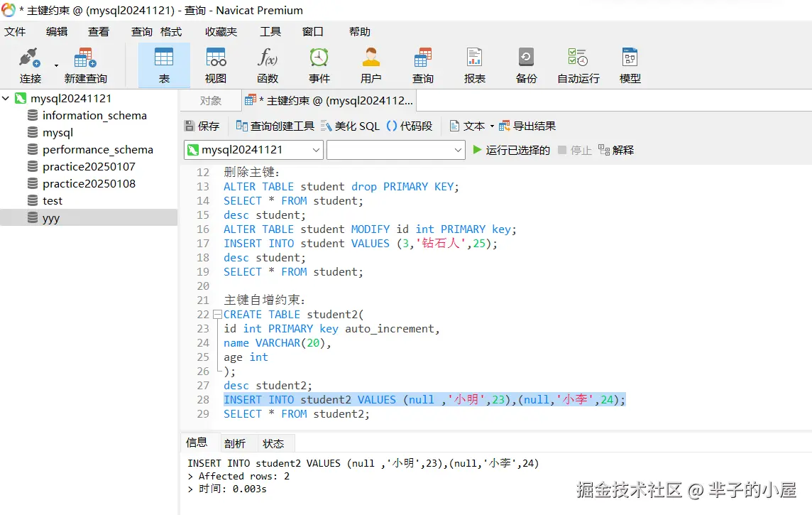Click the New Query (新建查询) icon
The height and width of the screenshot is (515, 812).
(x=85, y=58)
